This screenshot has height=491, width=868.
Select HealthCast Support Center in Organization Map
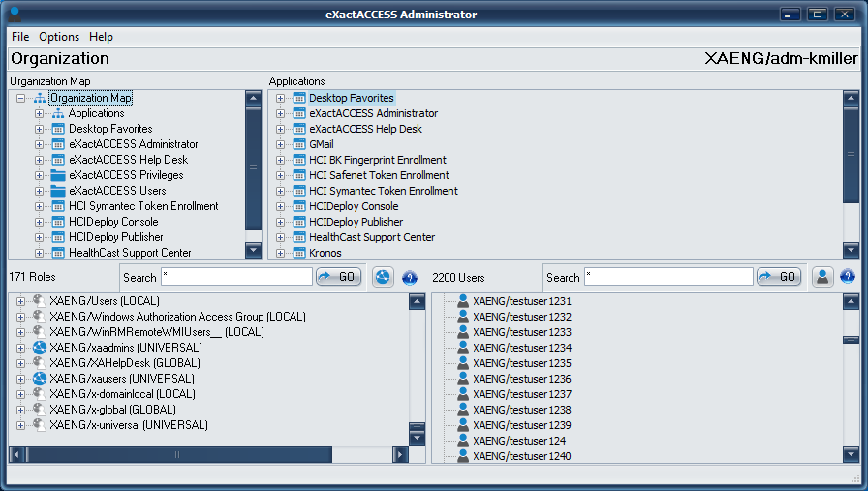point(130,253)
